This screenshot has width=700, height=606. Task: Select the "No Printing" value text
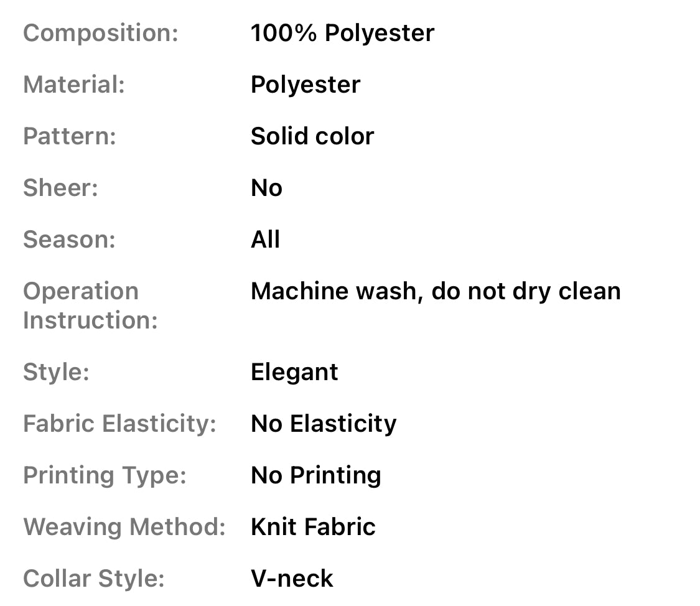315,475
